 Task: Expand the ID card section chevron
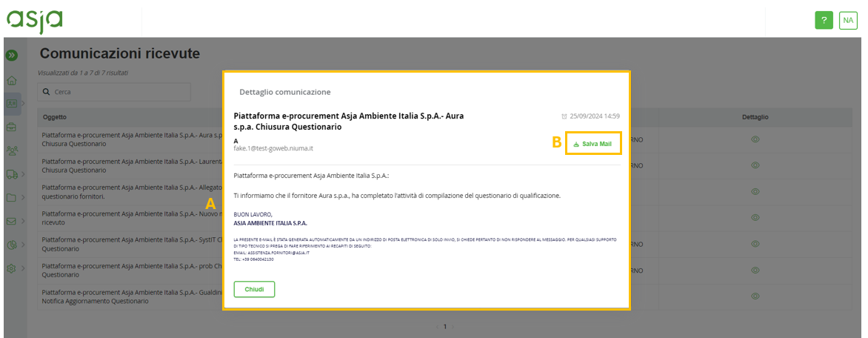[23, 104]
